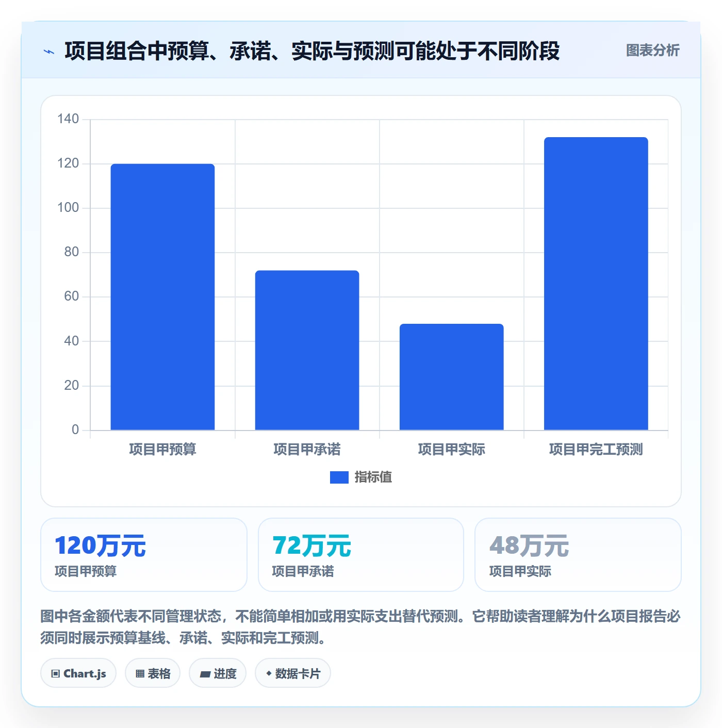
Task: Click the 项目甲实际 bar in chart
Action: pos(451,377)
